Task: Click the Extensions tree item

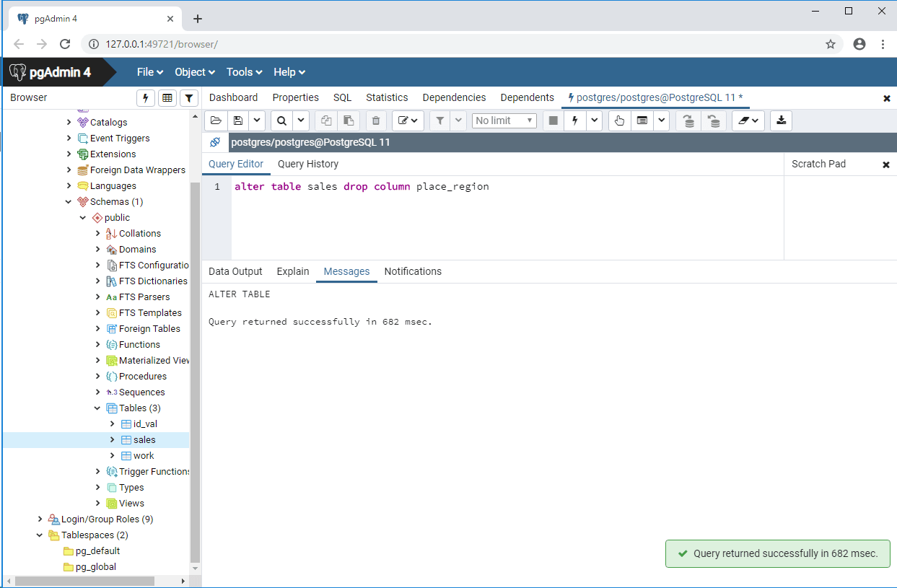Action: [113, 154]
